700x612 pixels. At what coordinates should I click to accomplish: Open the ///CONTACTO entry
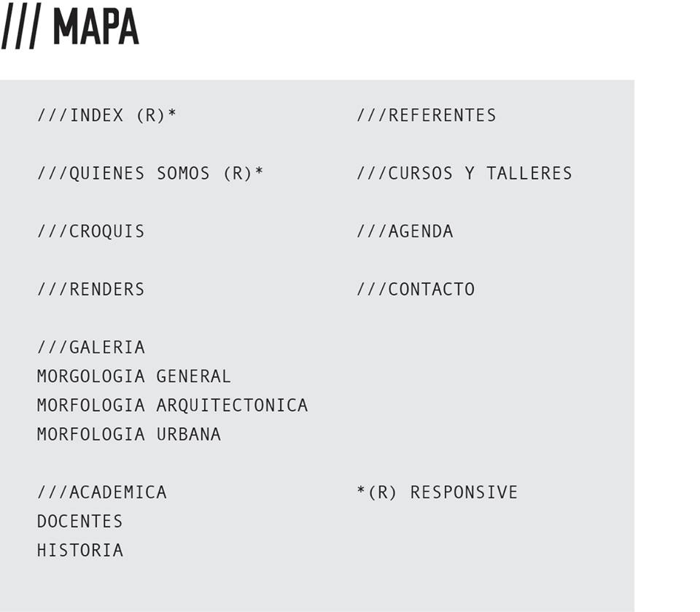[x=416, y=289]
